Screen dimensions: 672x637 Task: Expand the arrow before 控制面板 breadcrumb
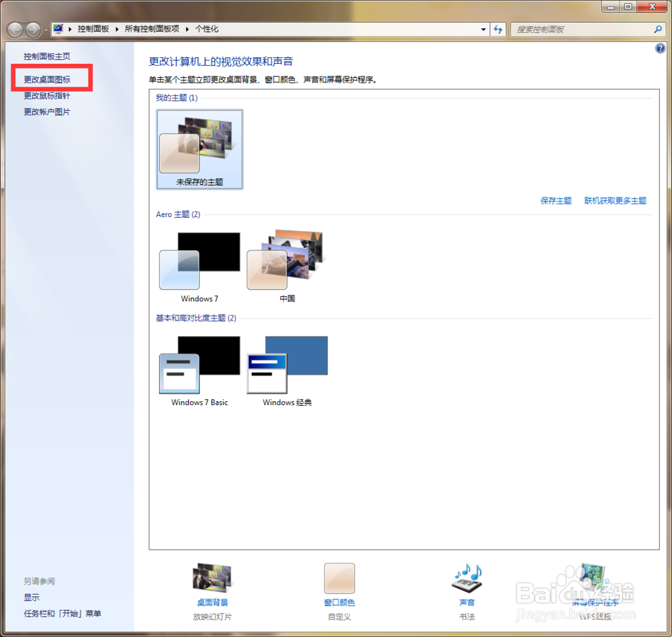pos(70,29)
